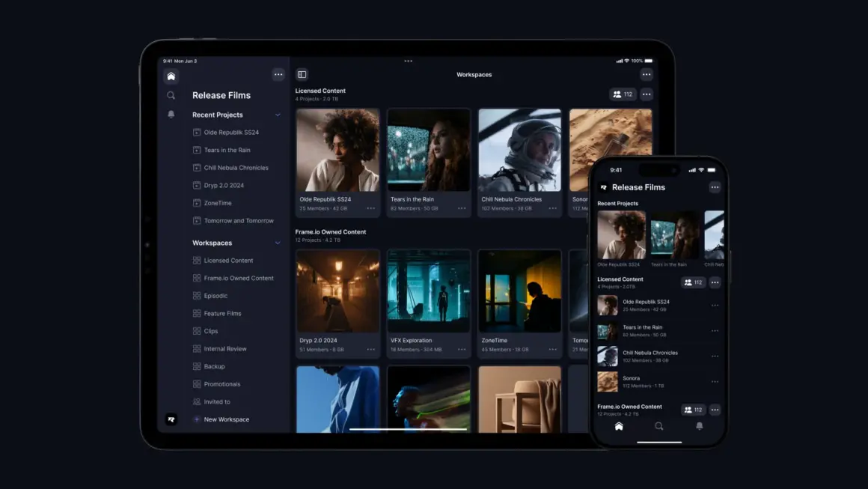This screenshot has width=868, height=489.
Task: Toggle the sidebar panel icon beside Workspaces
Action: click(x=302, y=75)
